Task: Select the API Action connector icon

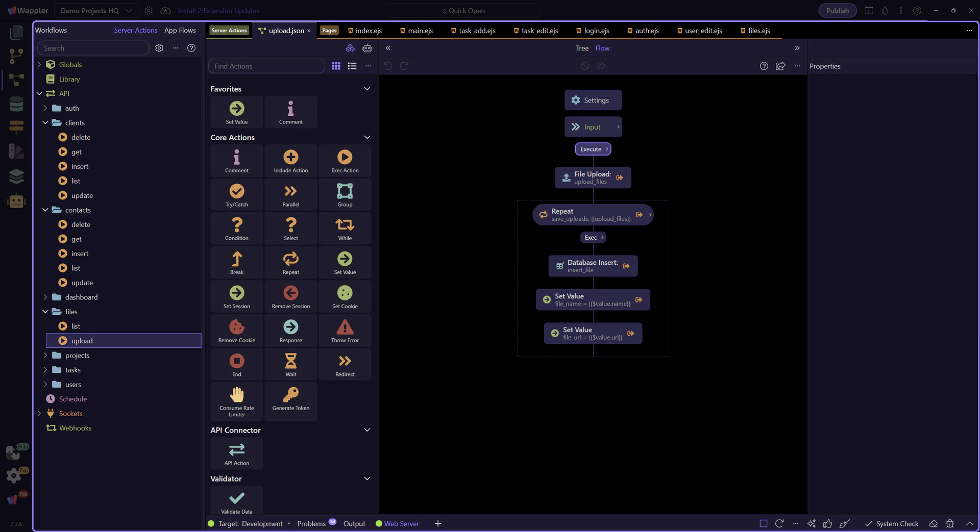Action: click(x=236, y=450)
